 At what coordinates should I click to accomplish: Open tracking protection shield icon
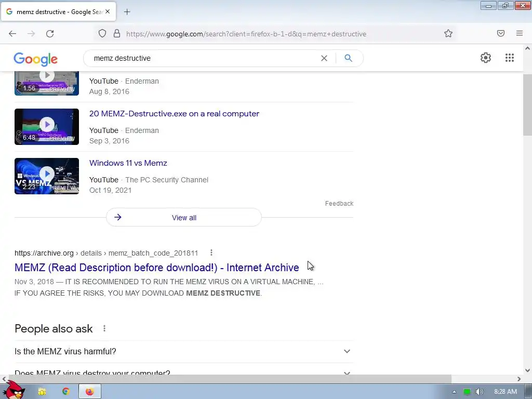[102, 33]
